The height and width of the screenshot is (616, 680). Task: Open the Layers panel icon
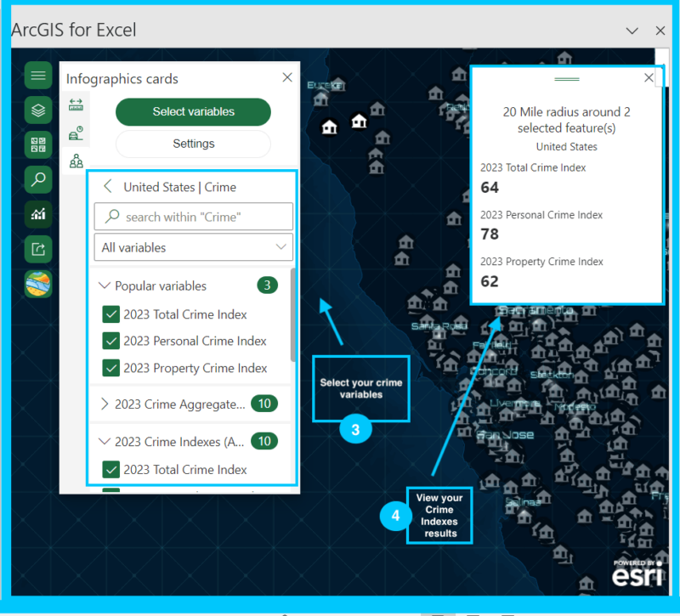[x=38, y=110]
